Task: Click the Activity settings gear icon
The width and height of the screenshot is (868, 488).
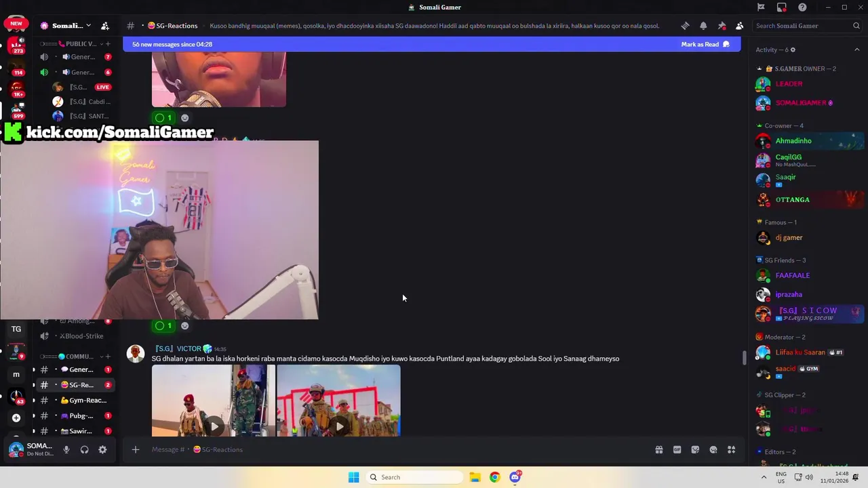Action: coord(793,49)
